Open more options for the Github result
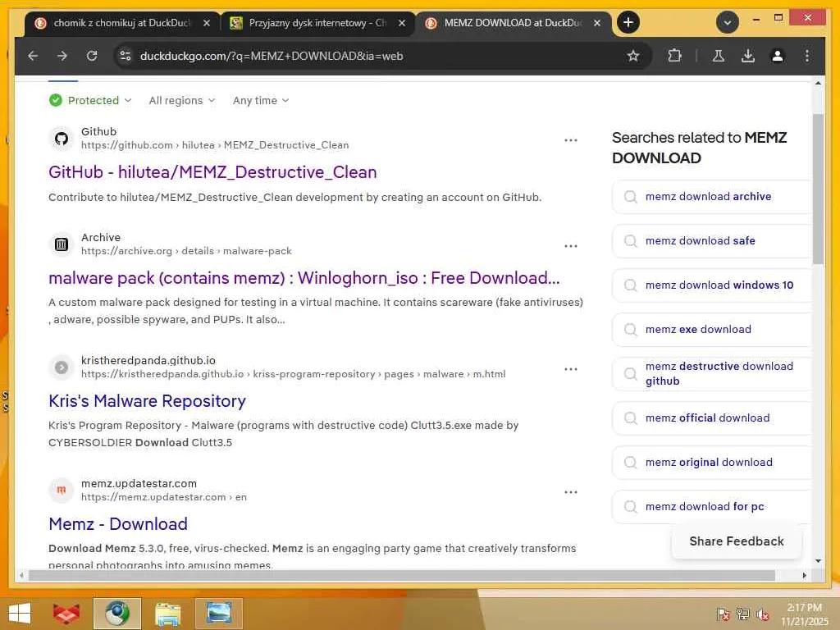 point(571,140)
